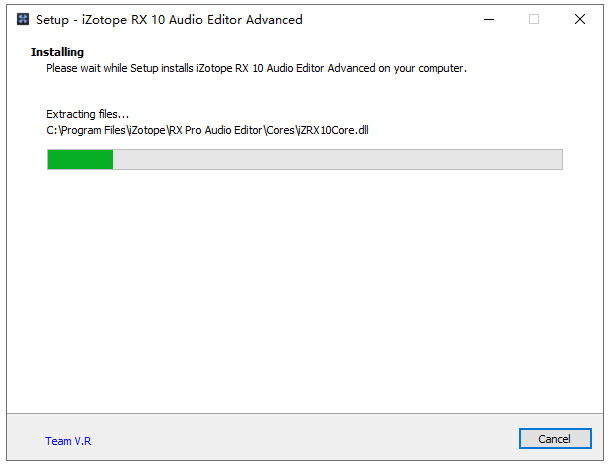Screen dimensions: 608x465
Task: Minimize the Setup installer window
Action: click(489, 19)
